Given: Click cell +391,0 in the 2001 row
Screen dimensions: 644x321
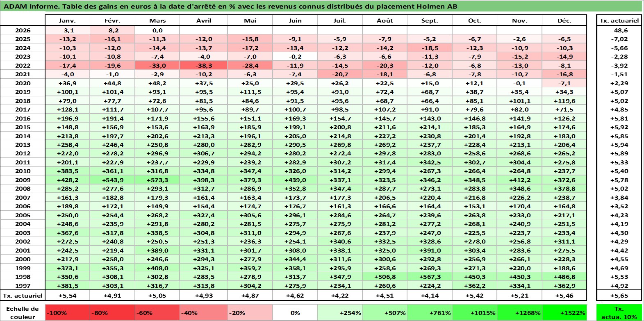Looking at the screenshot, I should [430, 250].
